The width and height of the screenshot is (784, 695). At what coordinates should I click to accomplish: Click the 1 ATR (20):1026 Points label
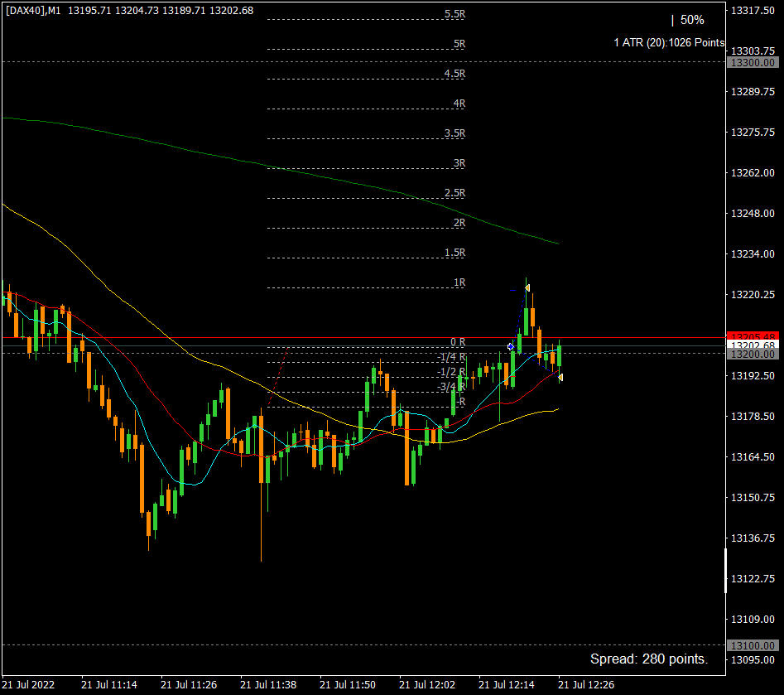669,43
